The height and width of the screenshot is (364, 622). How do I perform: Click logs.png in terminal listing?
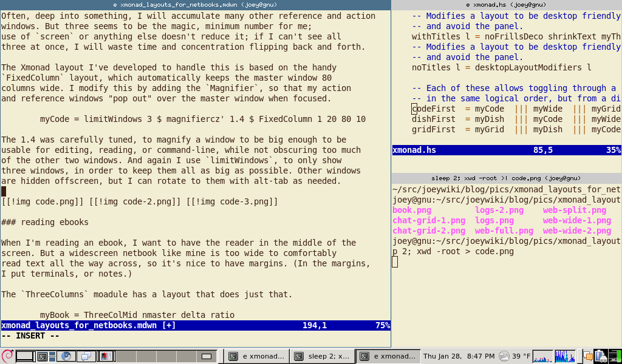pos(494,221)
